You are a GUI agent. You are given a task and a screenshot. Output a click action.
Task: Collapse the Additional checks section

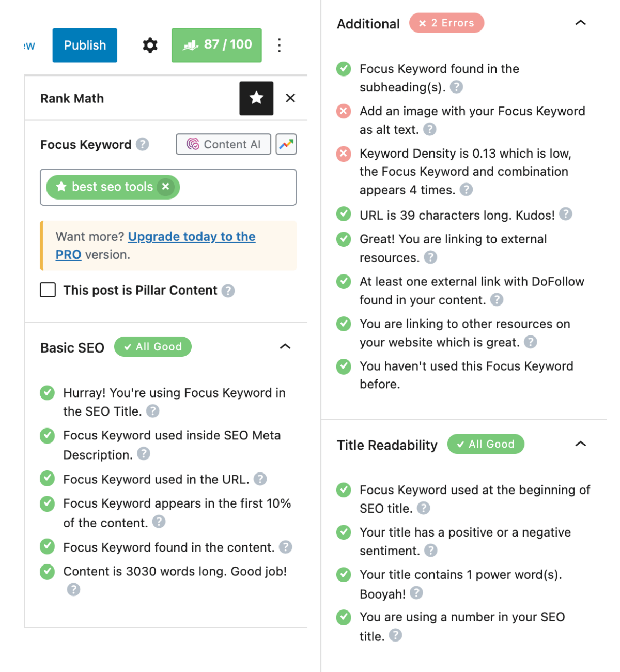tap(580, 23)
